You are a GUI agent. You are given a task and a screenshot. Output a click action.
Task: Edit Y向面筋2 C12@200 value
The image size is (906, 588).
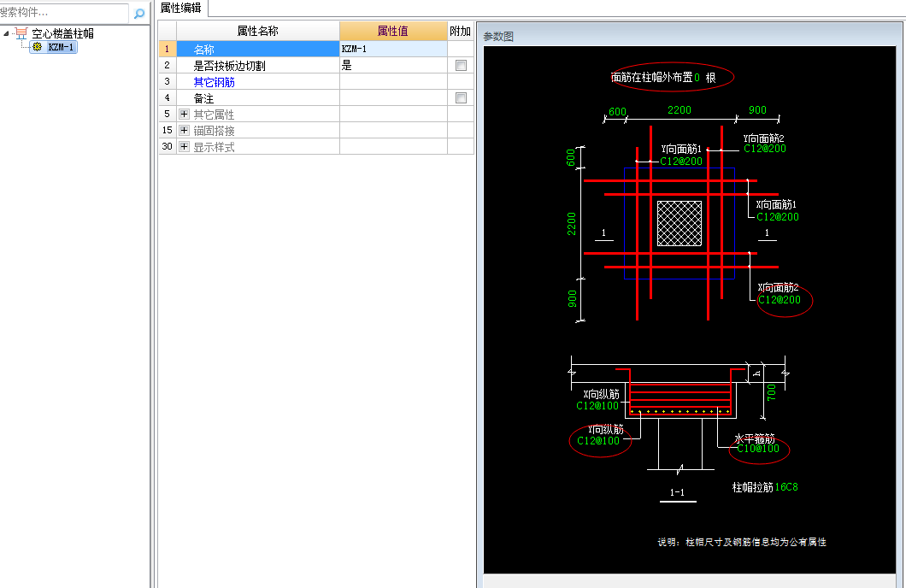tap(764, 149)
